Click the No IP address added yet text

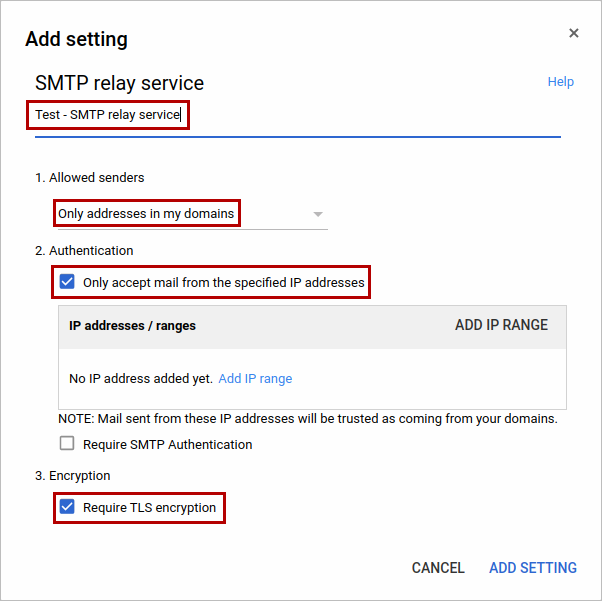140,379
